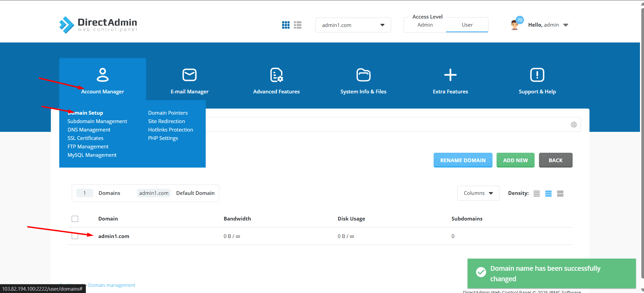Check the box beside admin1.com row

coord(75,236)
